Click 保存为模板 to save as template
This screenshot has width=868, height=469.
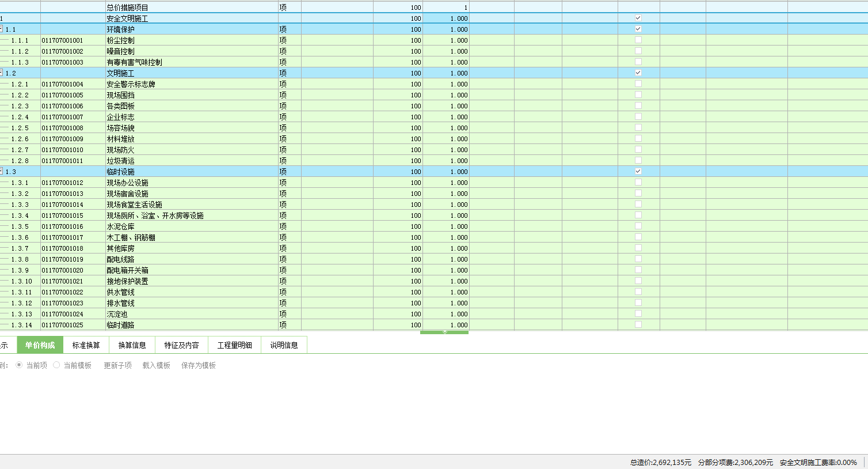click(199, 365)
